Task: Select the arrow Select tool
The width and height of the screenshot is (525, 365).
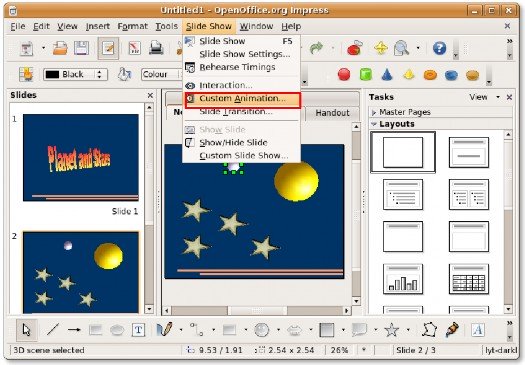Action: pos(26,330)
